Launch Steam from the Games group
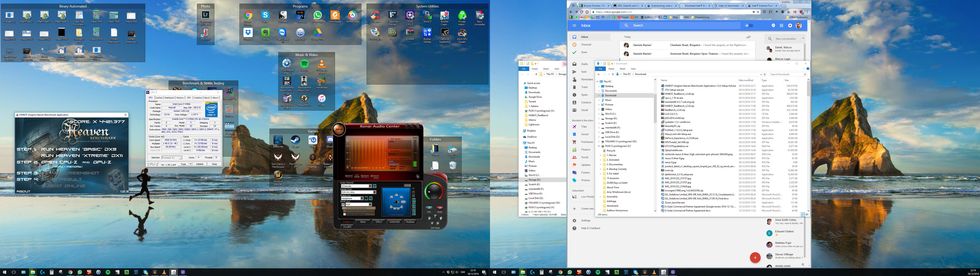 295,141
